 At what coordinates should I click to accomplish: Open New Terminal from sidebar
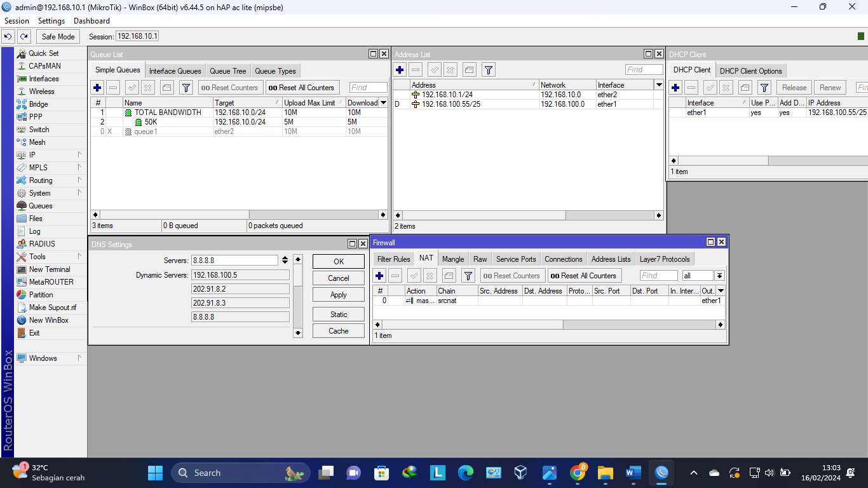[50, 269]
